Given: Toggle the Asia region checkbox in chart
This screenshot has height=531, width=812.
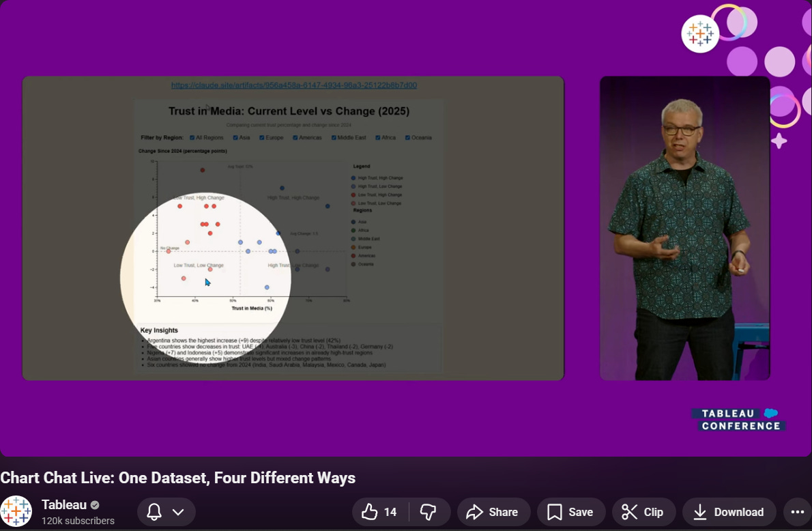Looking at the screenshot, I should (235, 138).
